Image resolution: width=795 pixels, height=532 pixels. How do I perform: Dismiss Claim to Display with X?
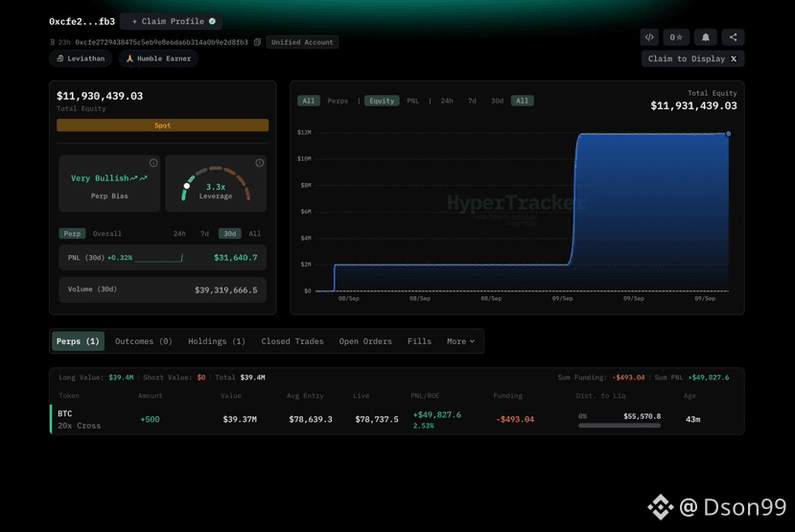point(734,58)
